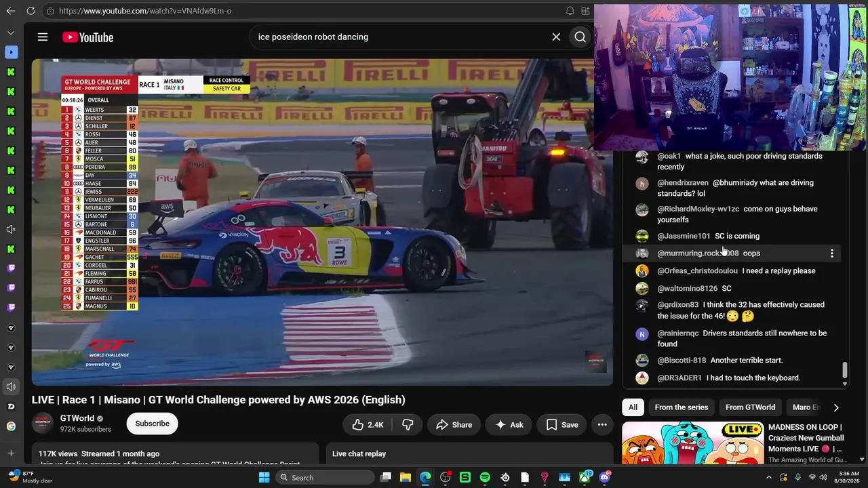
Task: Save the video to a playlist
Action: pos(562,425)
